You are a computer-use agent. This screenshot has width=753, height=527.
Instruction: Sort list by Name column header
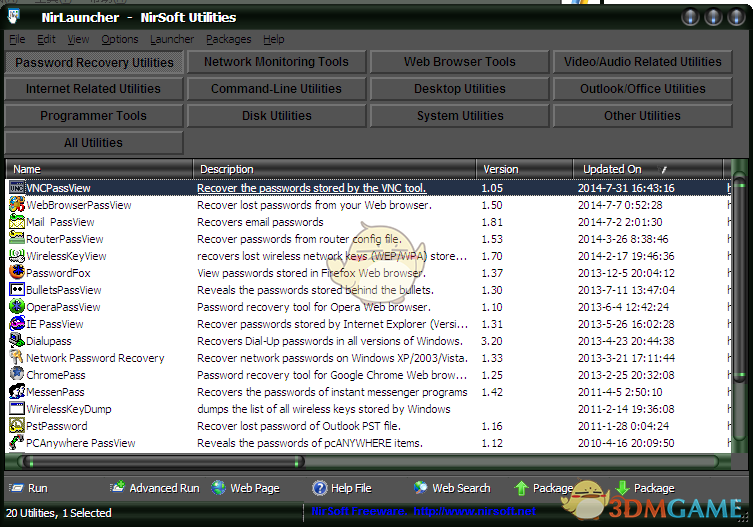click(x=99, y=169)
